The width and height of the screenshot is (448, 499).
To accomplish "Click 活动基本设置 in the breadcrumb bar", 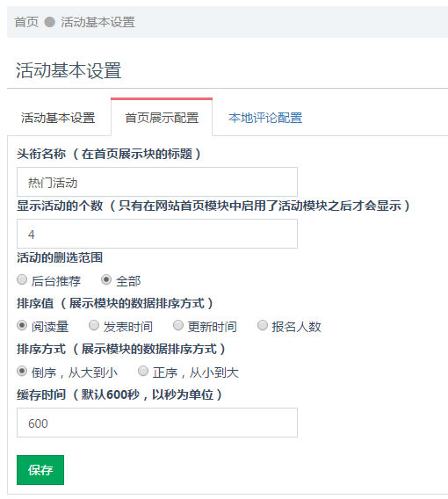I will [x=98, y=22].
